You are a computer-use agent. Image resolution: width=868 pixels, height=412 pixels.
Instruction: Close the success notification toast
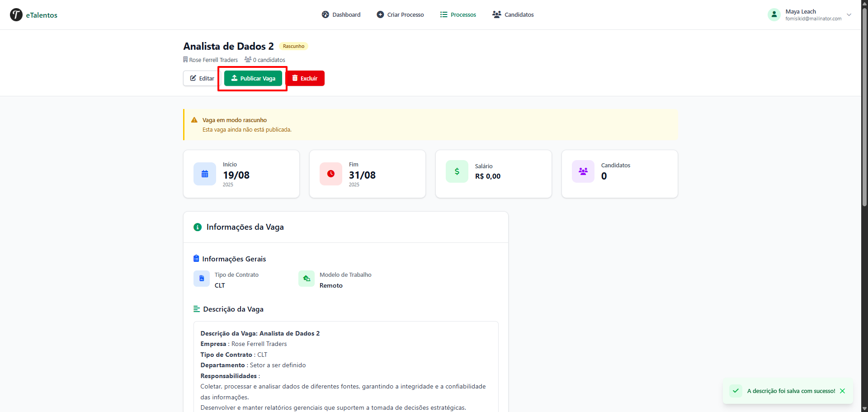[x=842, y=391]
